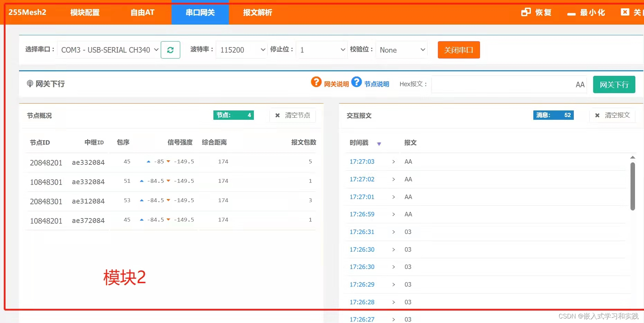Switch to the 自由AT tab
This screenshot has height=323, width=644.
pos(142,12)
